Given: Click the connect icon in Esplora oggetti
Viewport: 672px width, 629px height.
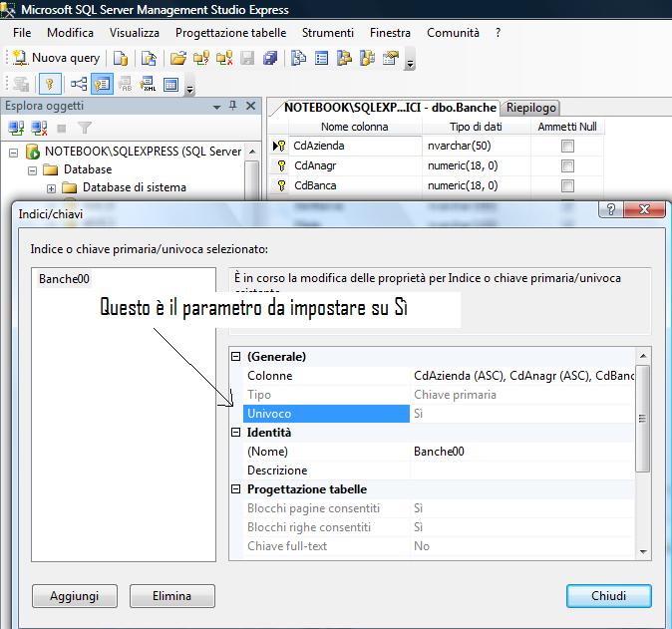Looking at the screenshot, I should (16, 128).
